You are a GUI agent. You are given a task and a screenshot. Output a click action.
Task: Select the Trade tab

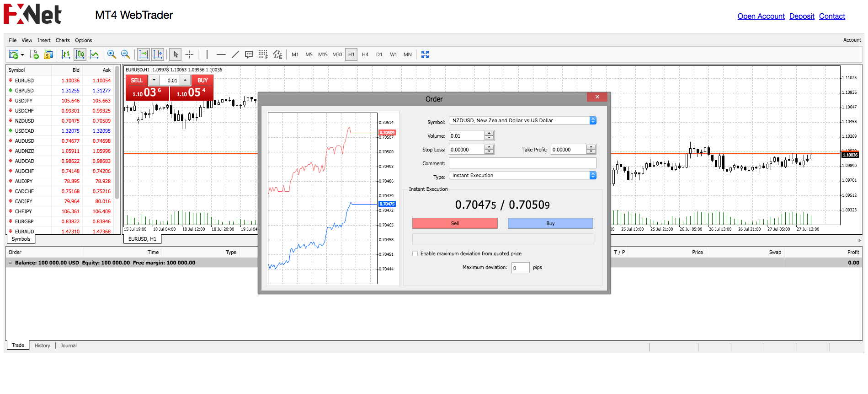[18, 345]
